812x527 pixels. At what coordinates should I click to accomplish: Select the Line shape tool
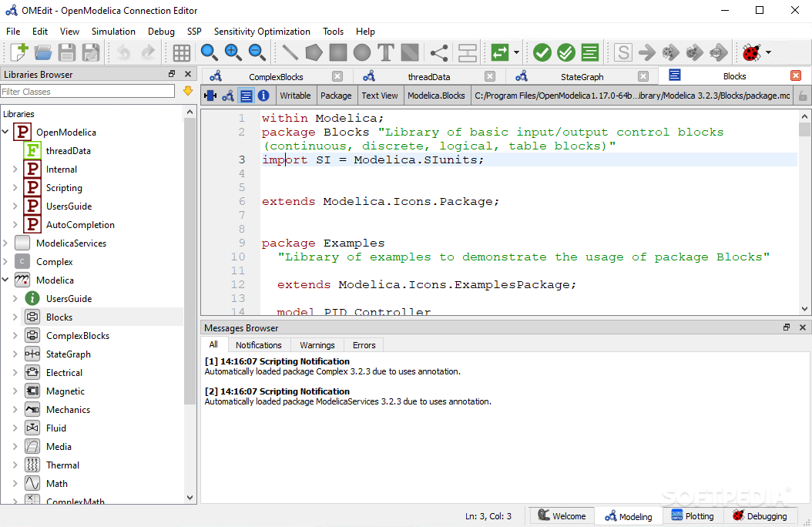tap(290, 52)
